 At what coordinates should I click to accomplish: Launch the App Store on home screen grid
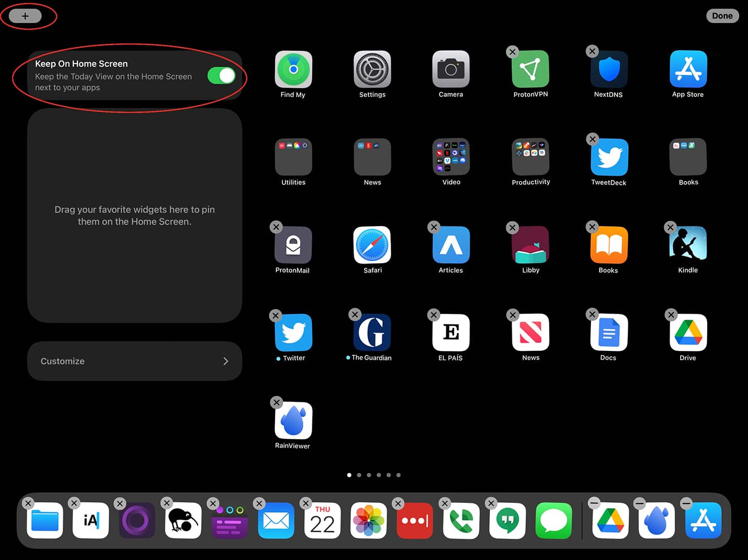[x=688, y=70]
